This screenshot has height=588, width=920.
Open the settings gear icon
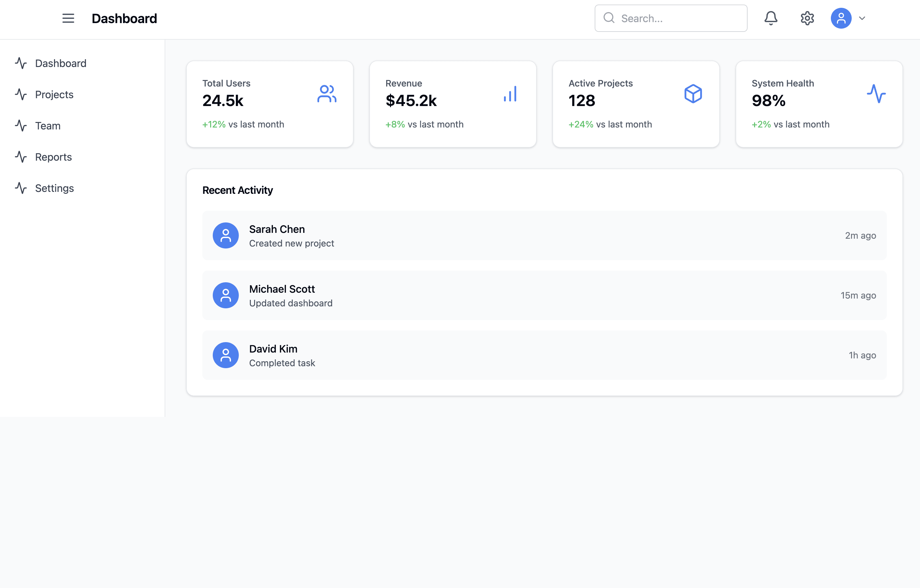807,18
